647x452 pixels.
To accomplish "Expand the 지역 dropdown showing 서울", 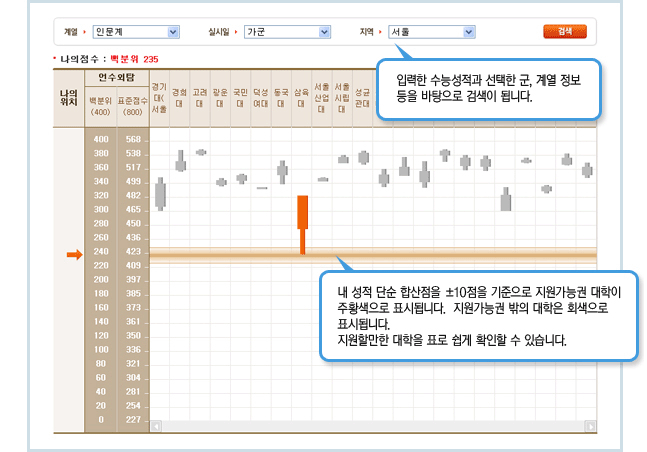I will point(429,33).
